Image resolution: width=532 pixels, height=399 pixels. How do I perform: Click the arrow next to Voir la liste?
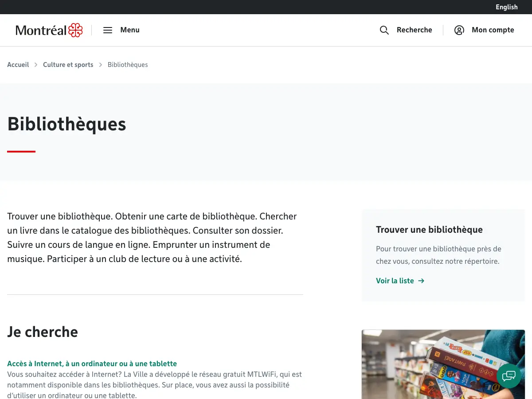tap(421, 281)
